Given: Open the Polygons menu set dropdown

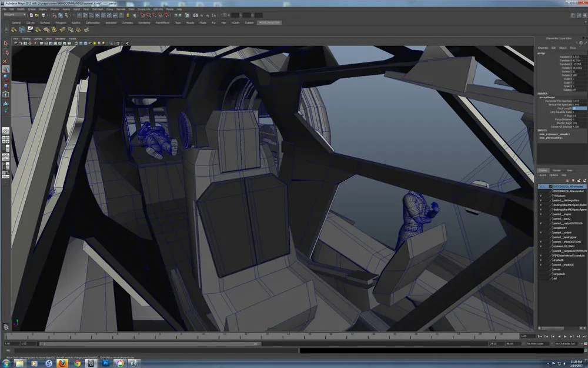Looking at the screenshot, I should 14,15.
